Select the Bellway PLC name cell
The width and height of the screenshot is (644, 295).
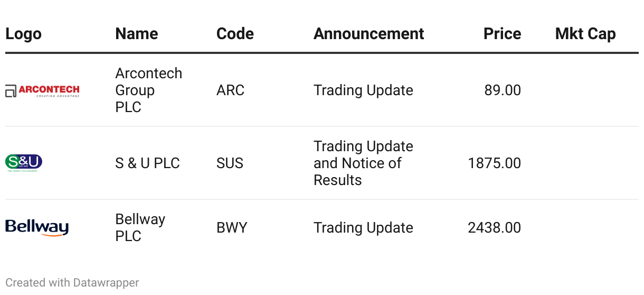tap(140, 227)
